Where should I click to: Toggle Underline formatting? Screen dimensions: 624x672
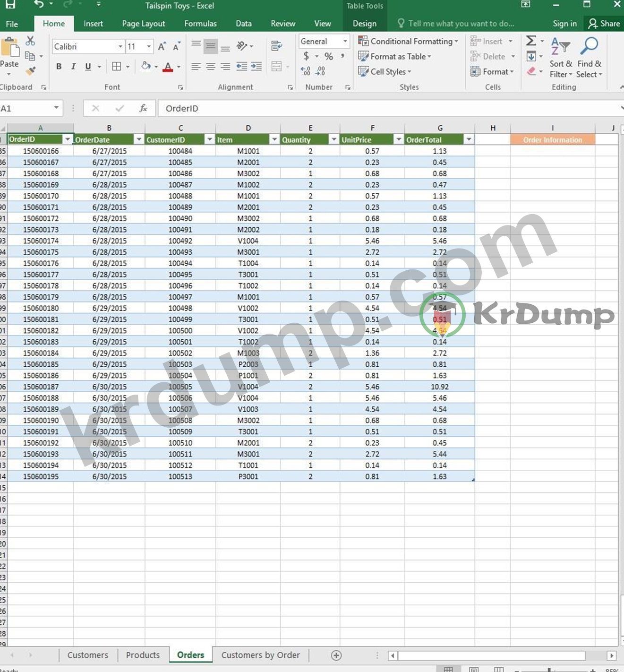coord(88,67)
